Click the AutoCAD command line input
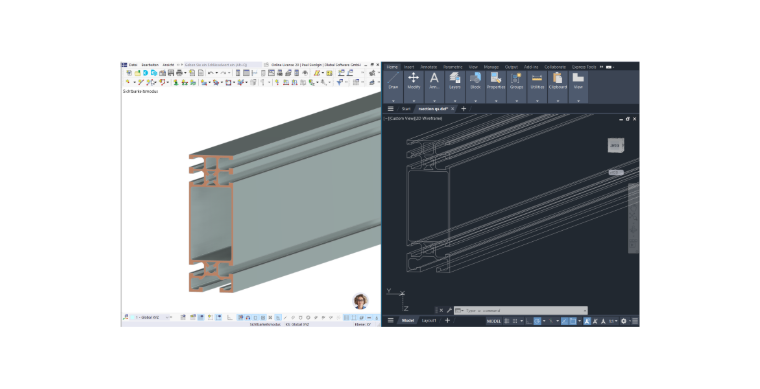Image resolution: width=760 pixels, height=389 pixels. tap(521, 311)
